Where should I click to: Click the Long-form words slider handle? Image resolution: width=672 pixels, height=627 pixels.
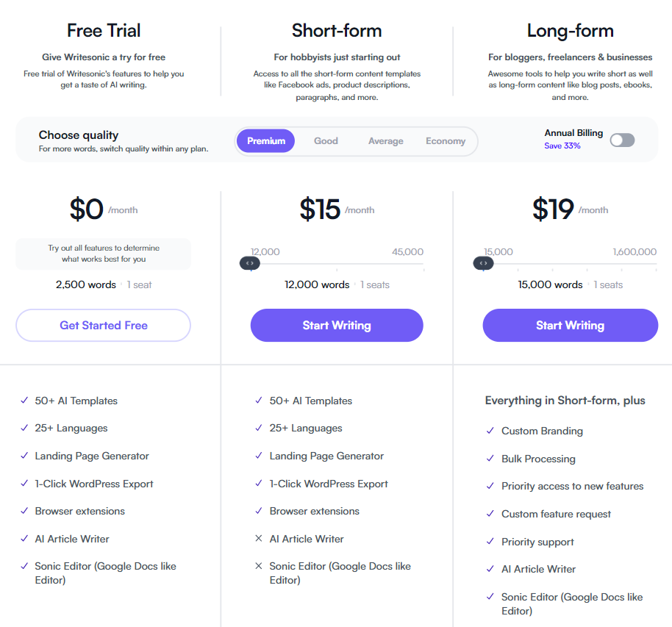coord(484,263)
